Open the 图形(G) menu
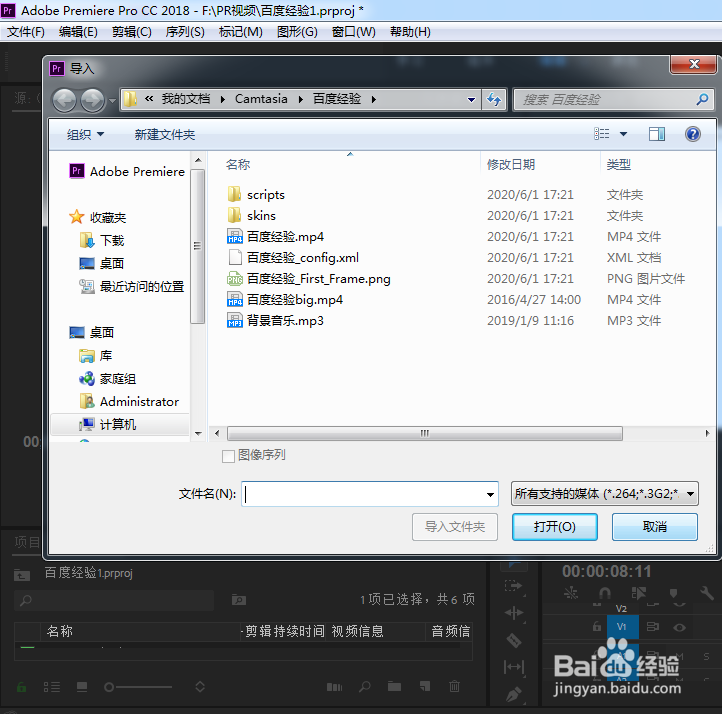The height and width of the screenshot is (714, 722). (x=297, y=32)
